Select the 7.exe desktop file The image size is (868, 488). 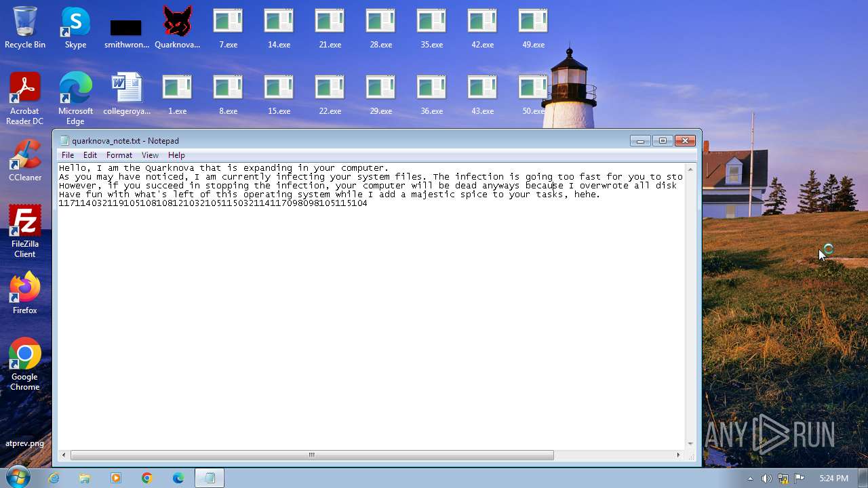tap(228, 27)
